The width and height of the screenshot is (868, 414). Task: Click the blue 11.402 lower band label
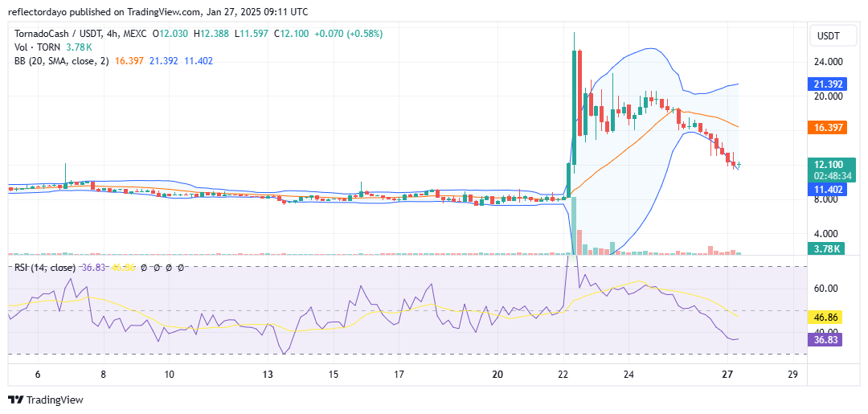tap(826, 189)
